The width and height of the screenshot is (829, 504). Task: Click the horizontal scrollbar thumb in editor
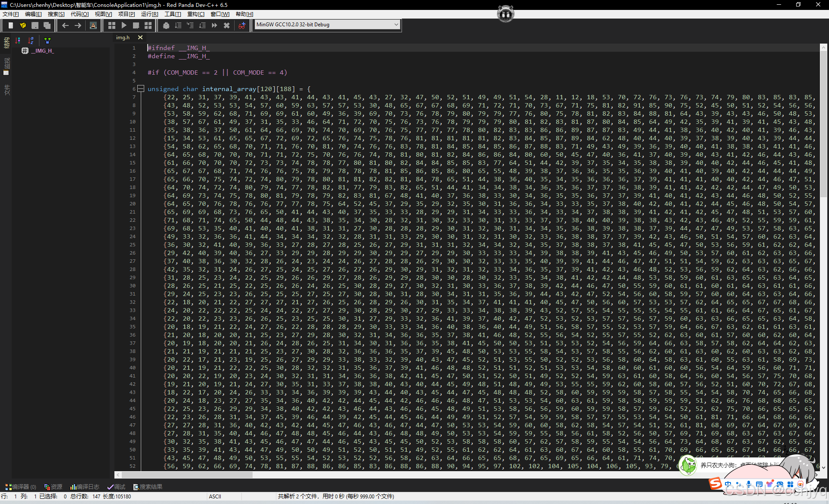coord(187,475)
